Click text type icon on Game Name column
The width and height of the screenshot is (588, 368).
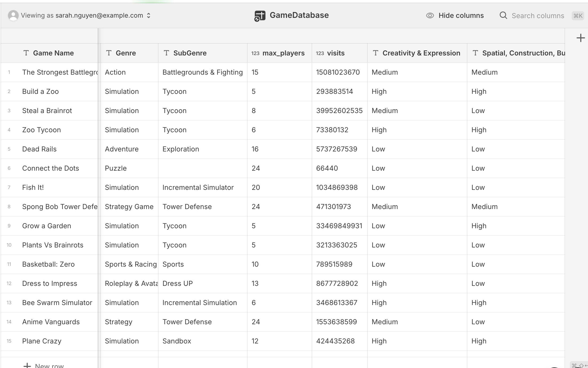coord(26,53)
